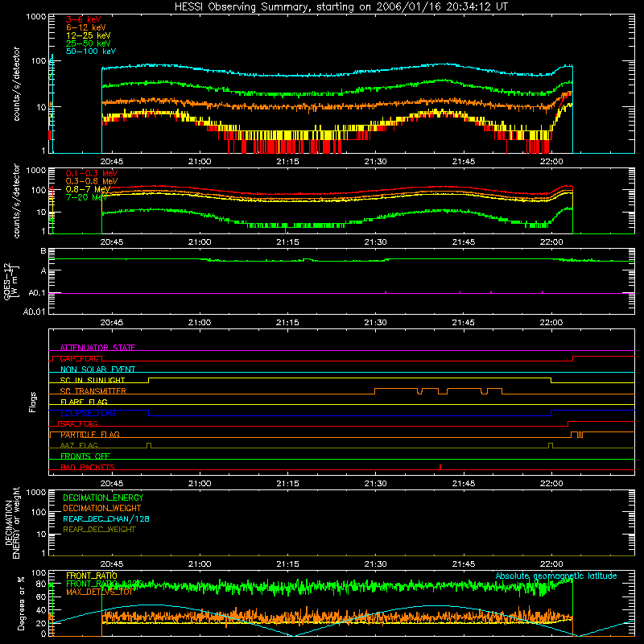
Task: Click the green FRONTS_OFF label
Action: pos(85,456)
